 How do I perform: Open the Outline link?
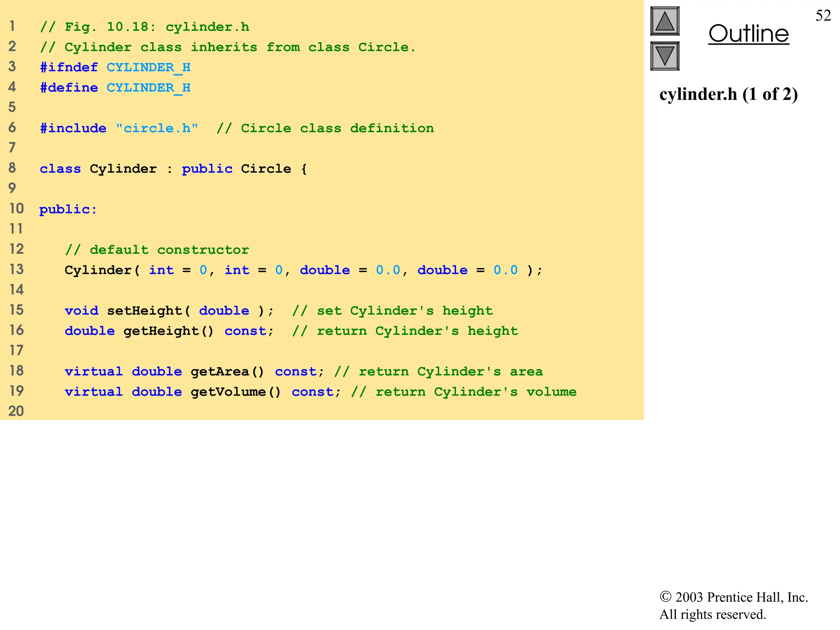pyautogui.click(x=749, y=34)
